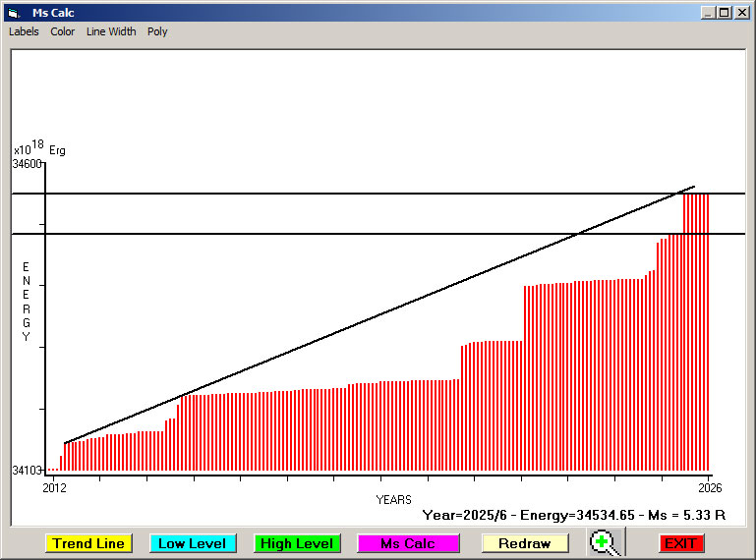Click the Ms Calc title bar app icon

pyautogui.click(x=14, y=13)
